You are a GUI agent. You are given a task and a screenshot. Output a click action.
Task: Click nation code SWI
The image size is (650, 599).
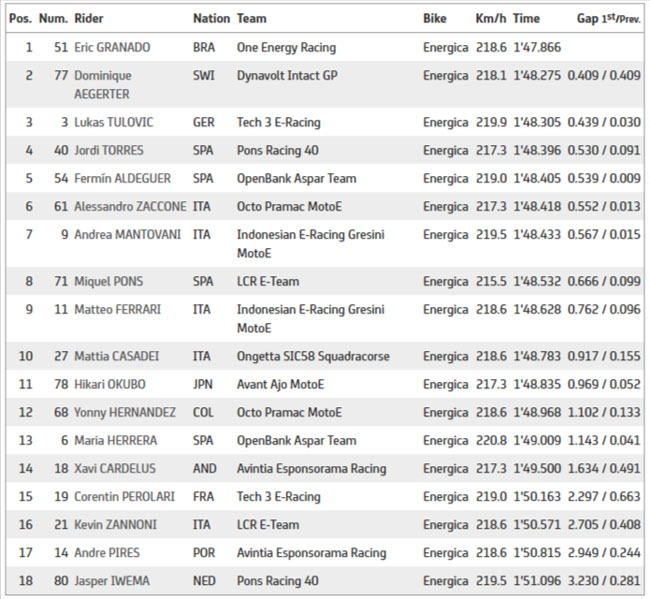pyautogui.click(x=204, y=75)
